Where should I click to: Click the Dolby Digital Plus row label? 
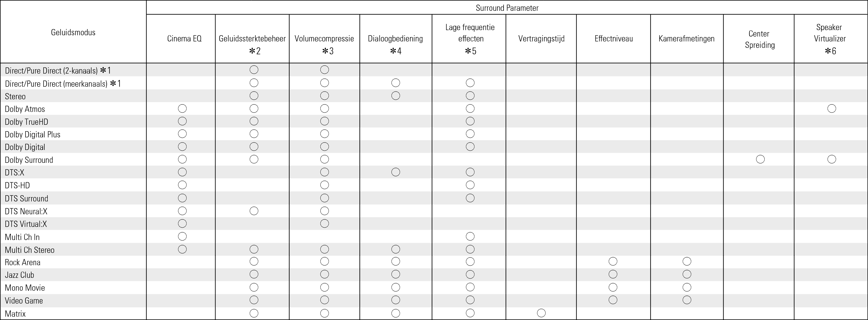coord(33,134)
